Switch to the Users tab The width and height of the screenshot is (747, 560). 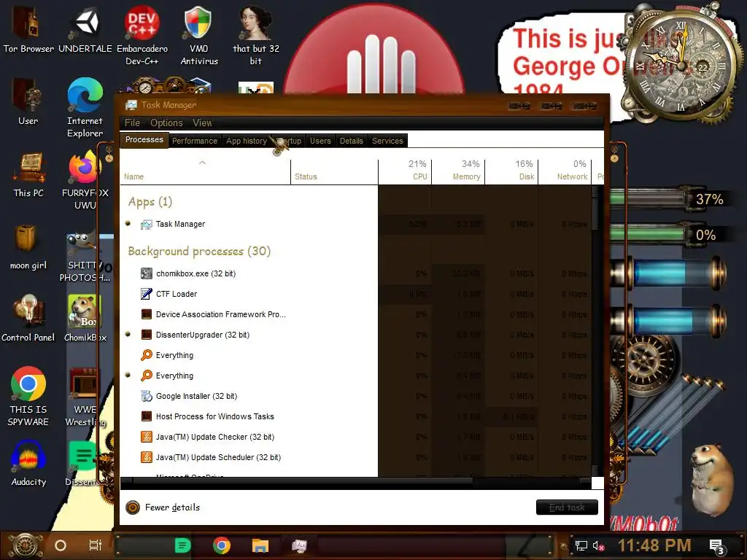[320, 141]
